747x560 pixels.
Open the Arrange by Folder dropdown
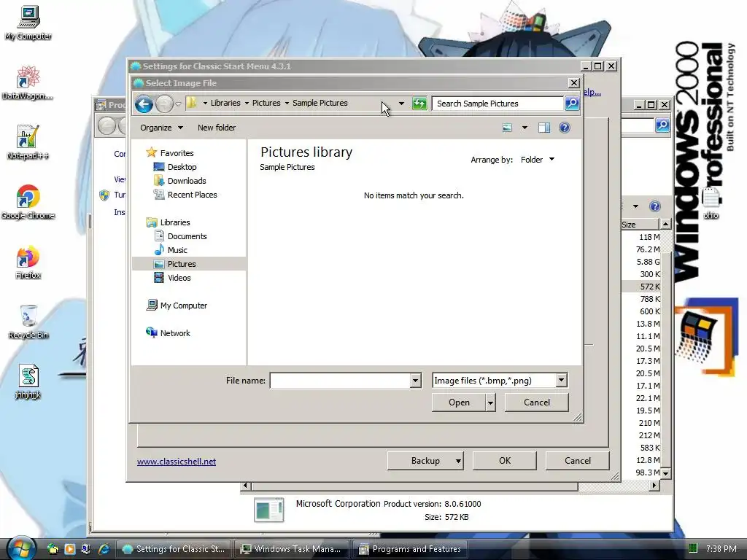[538, 160]
